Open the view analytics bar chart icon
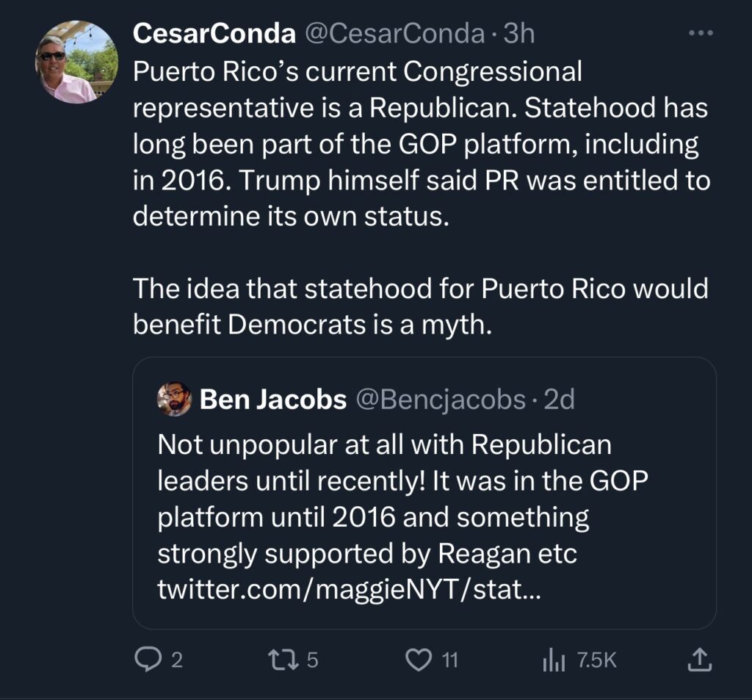 (x=554, y=660)
